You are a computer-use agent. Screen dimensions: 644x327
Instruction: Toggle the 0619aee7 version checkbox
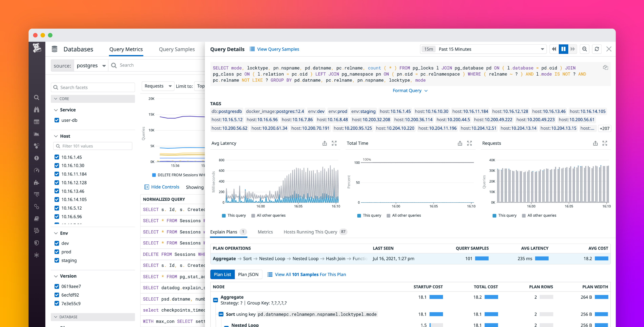point(56,286)
